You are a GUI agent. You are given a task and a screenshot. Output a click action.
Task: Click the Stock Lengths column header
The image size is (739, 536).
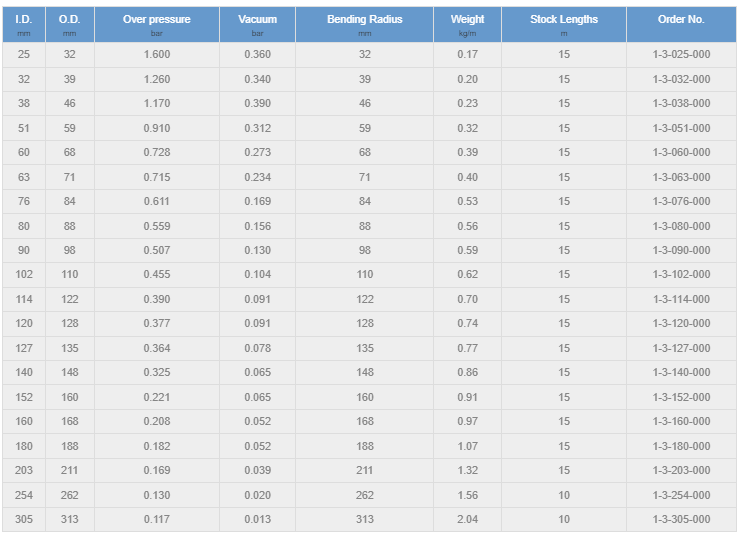(564, 25)
